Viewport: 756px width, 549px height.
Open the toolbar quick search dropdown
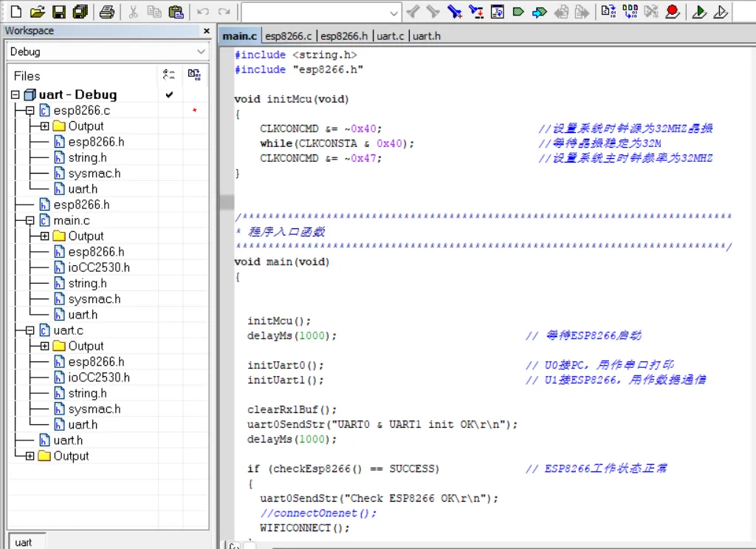(x=394, y=13)
